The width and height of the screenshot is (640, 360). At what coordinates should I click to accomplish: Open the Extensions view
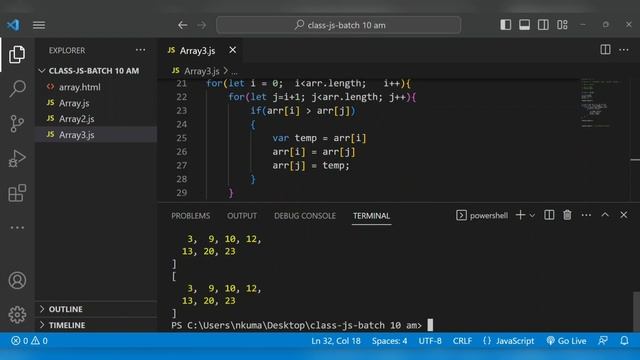17,193
